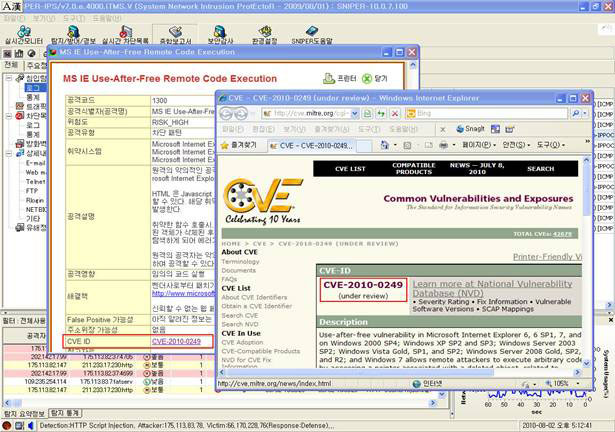Click the CVE logo image

262,202
